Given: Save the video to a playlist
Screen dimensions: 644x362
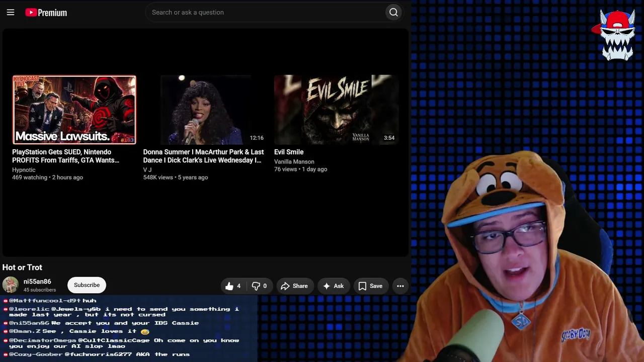Looking at the screenshot, I should (370, 286).
